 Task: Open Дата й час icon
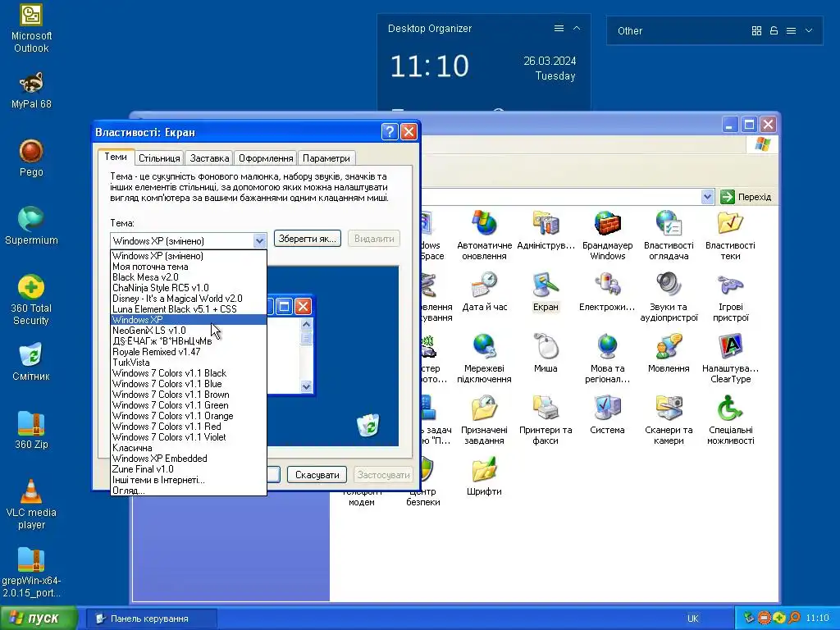(x=484, y=293)
